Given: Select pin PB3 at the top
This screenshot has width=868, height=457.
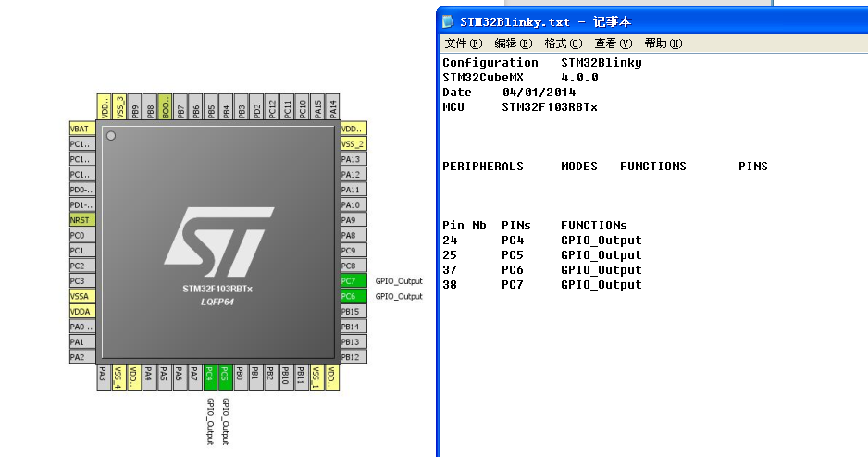Looking at the screenshot, I should click(241, 106).
